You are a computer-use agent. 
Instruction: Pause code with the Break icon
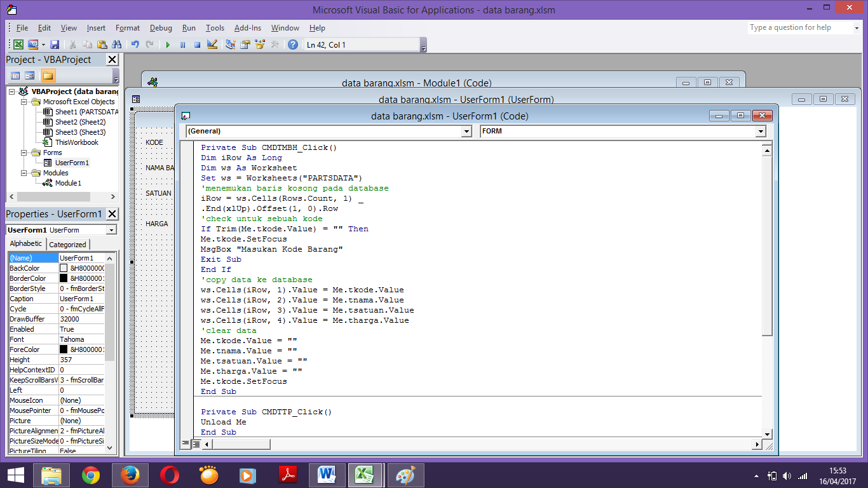[182, 44]
